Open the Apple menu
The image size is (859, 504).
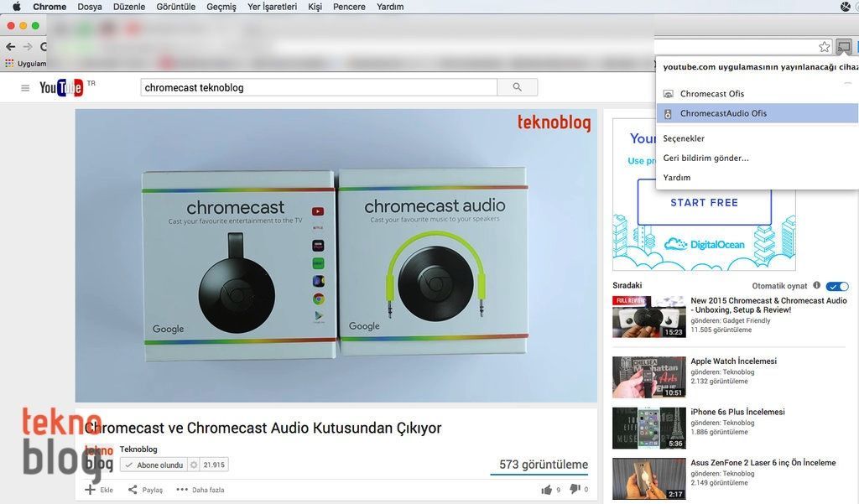pos(17,7)
